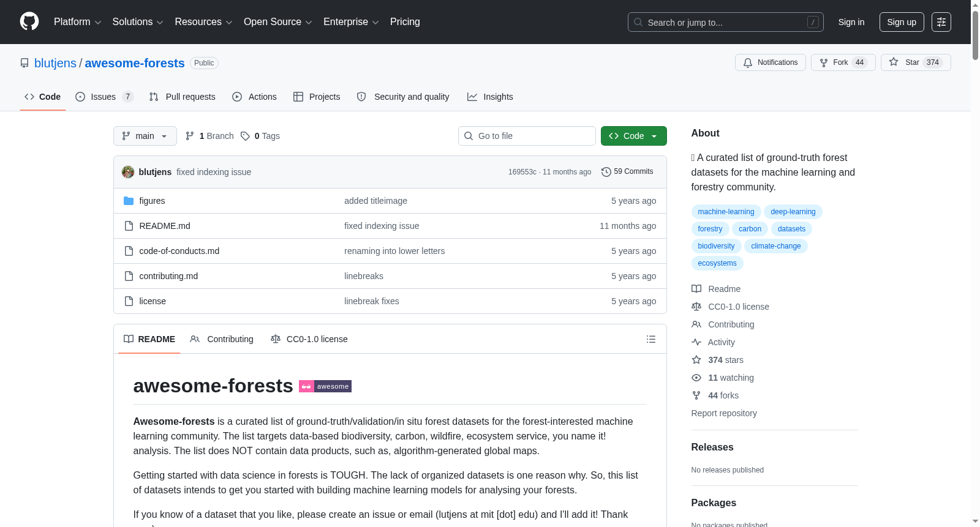Open the forestry topic tag

click(x=710, y=229)
